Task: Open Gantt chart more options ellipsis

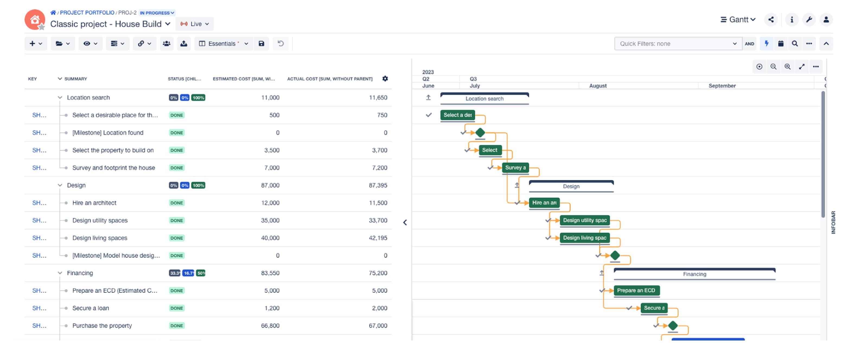Action: pyautogui.click(x=816, y=67)
